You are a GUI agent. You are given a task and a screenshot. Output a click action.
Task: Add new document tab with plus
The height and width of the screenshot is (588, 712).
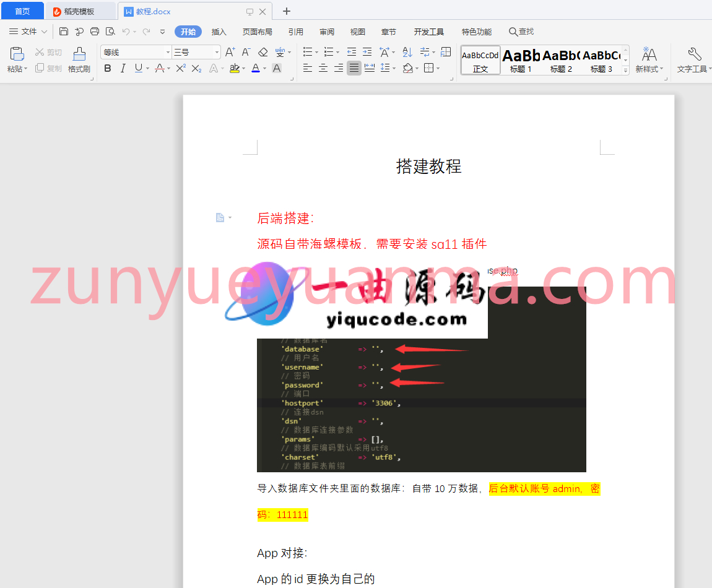click(287, 11)
